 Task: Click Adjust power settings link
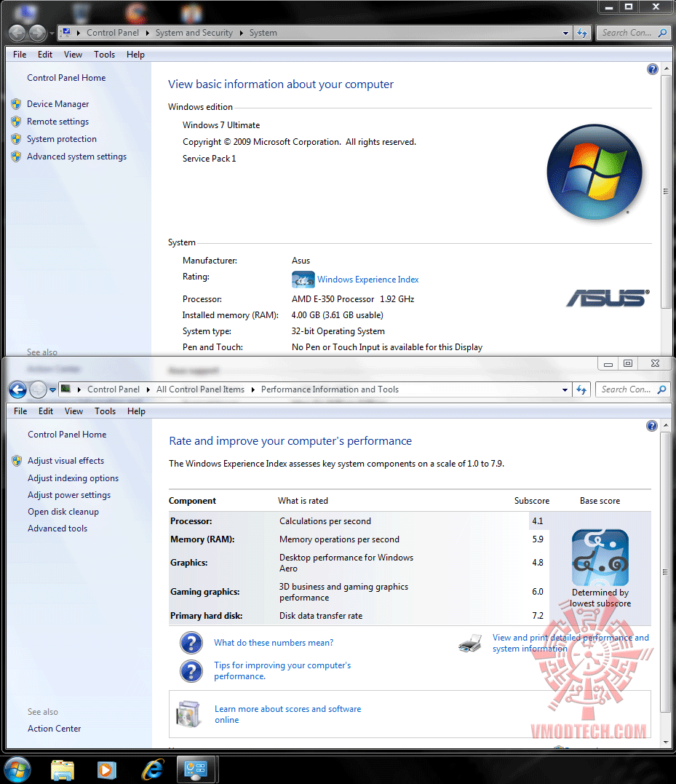(69, 495)
